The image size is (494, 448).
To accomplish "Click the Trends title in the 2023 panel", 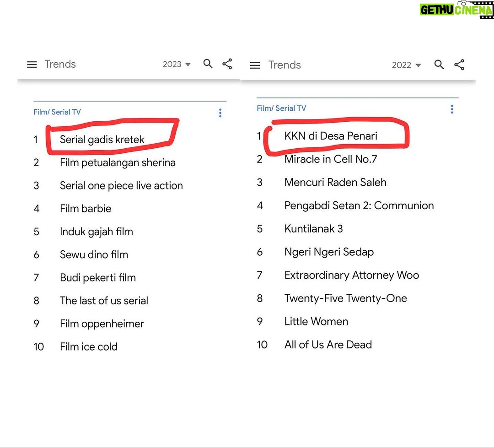I will pos(60,64).
